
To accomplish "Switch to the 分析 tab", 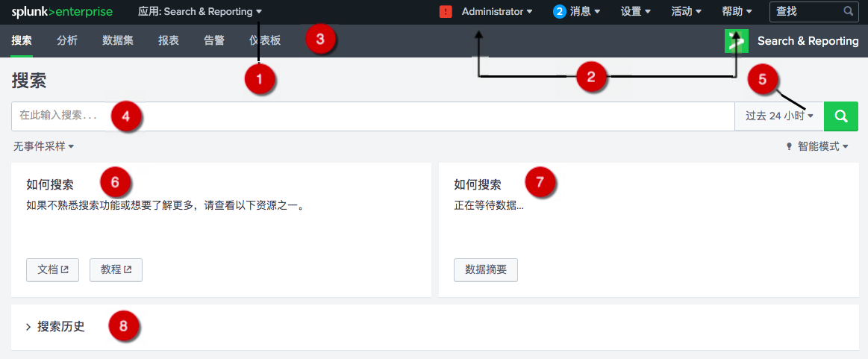I will [x=67, y=41].
